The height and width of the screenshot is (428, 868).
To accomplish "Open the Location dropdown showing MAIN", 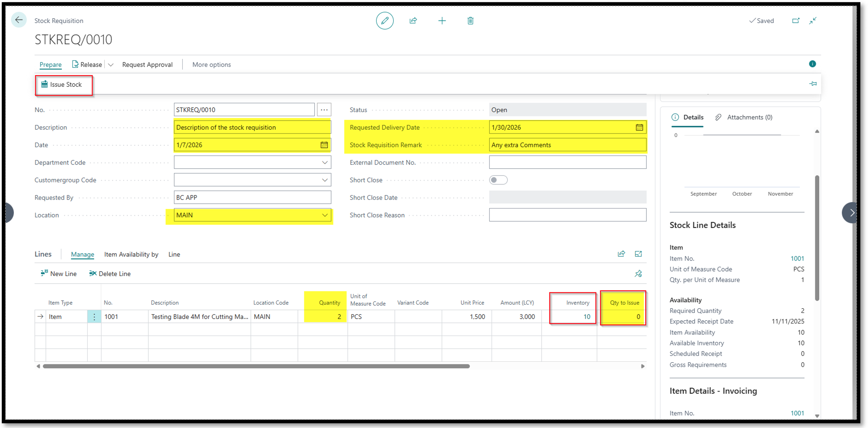I will pyautogui.click(x=324, y=215).
